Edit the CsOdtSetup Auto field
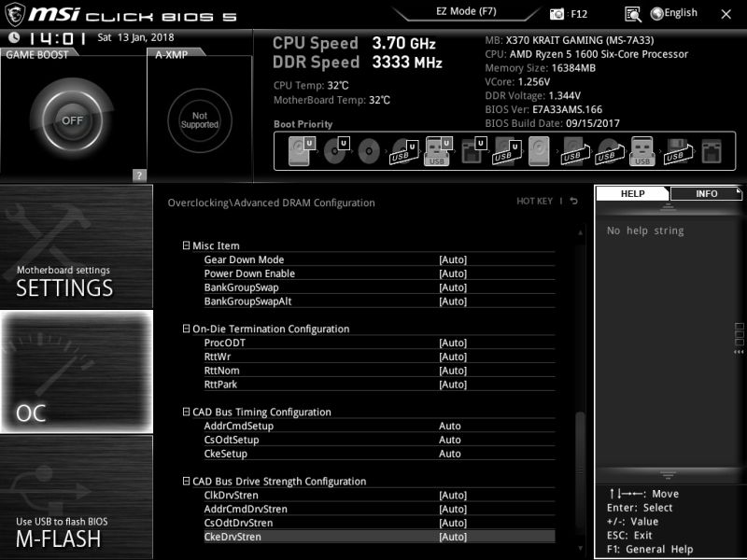Image resolution: width=747 pixels, height=560 pixels. point(450,440)
